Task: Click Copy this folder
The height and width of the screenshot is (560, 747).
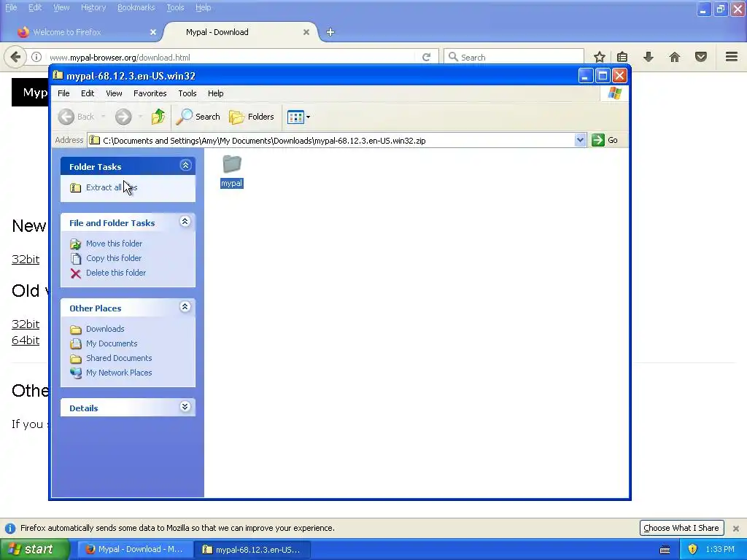Action: 114,258
